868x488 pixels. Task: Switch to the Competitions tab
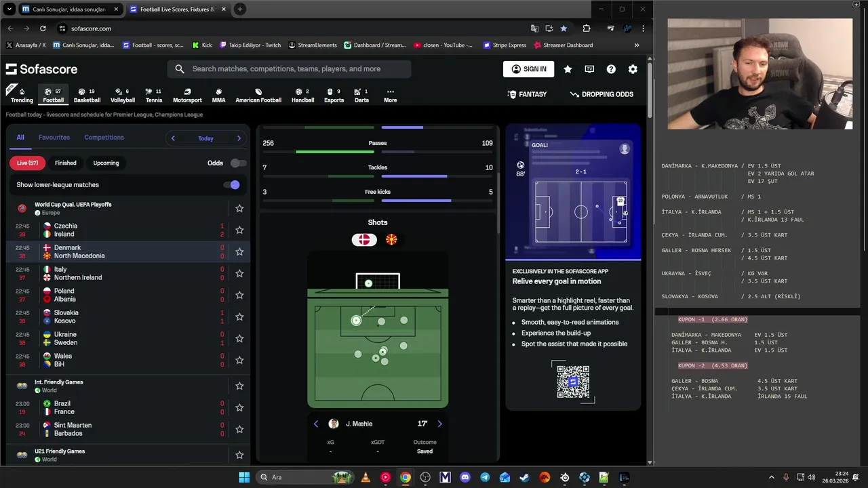tap(104, 138)
